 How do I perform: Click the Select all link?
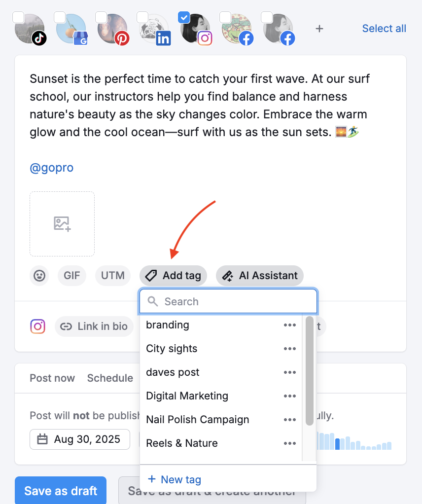pos(384,28)
